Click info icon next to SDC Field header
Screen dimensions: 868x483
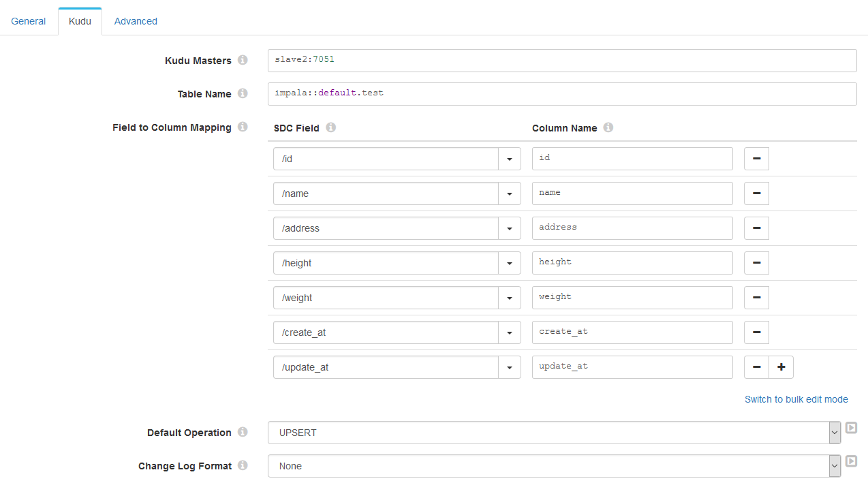[x=330, y=127]
